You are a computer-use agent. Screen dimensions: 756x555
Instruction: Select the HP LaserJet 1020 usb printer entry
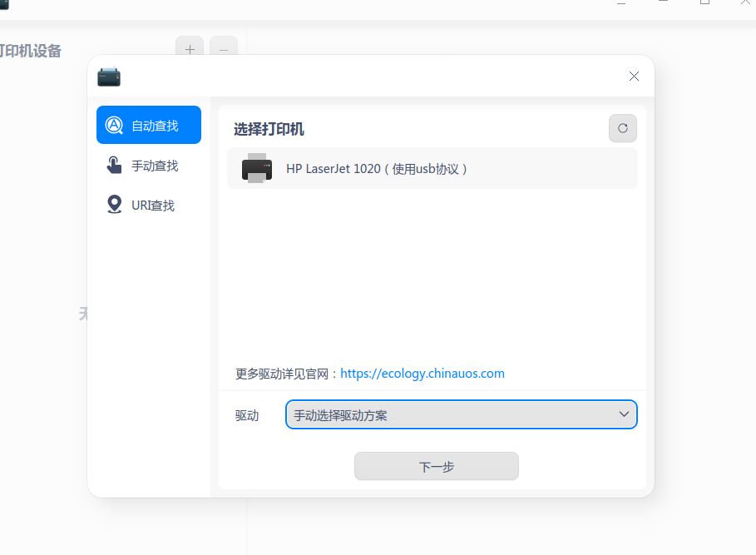pos(432,169)
